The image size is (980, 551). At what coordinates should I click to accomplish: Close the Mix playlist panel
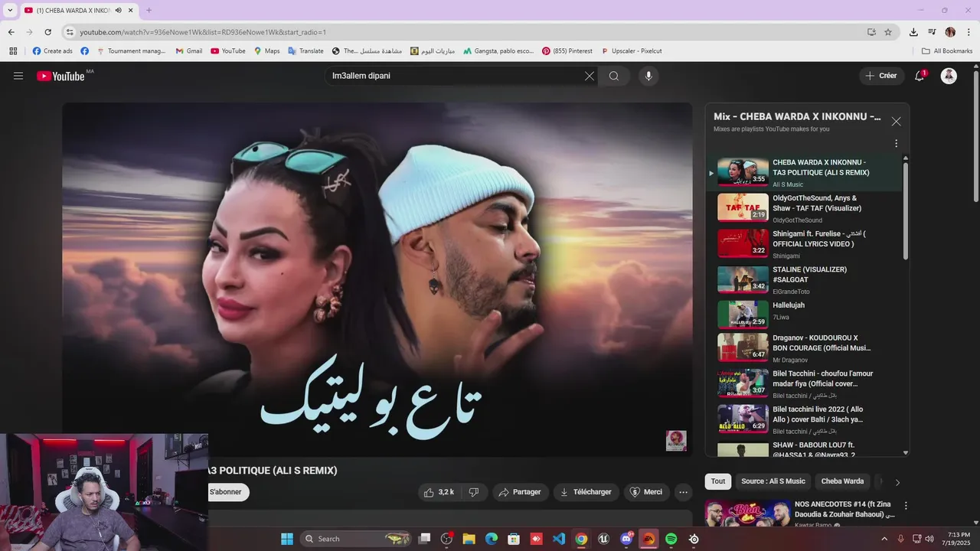(x=896, y=121)
